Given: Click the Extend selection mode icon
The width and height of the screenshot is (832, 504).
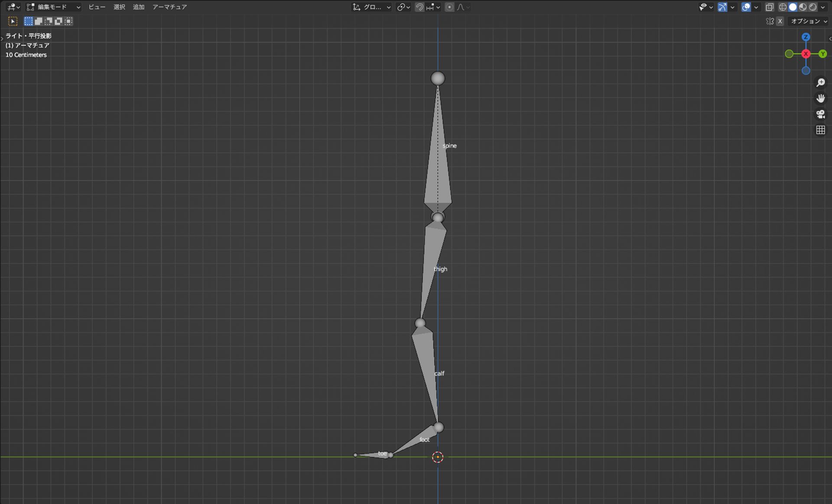Looking at the screenshot, I should pos(39,21).
